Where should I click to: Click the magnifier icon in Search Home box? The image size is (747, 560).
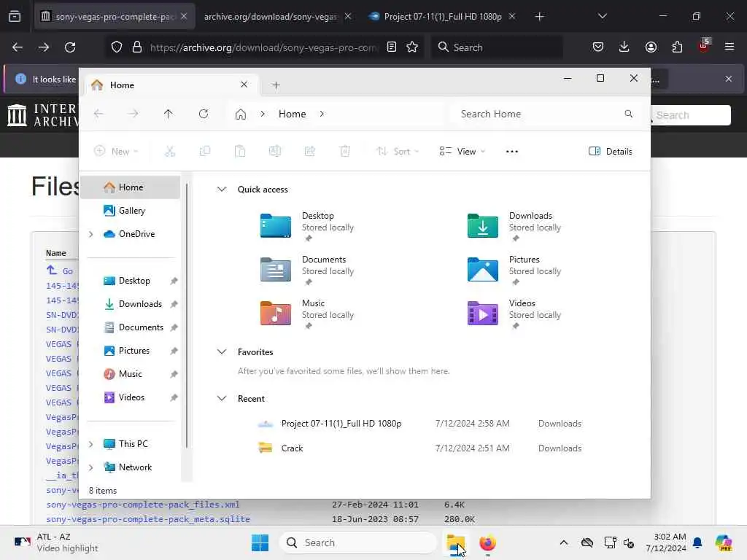point(628,114)
